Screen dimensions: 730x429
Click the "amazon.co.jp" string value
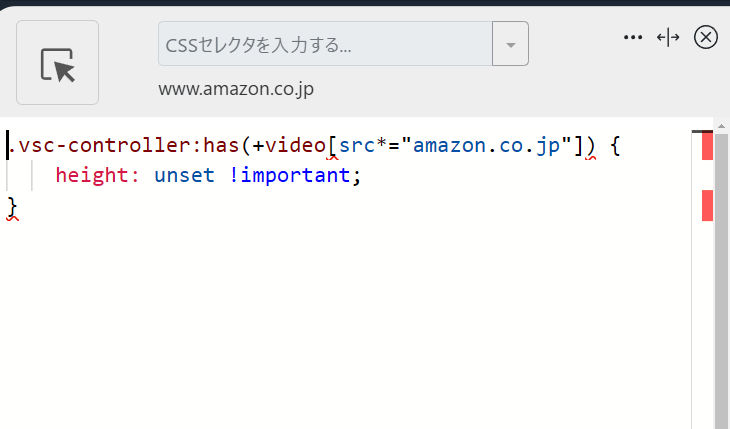[x=486, y=145]
